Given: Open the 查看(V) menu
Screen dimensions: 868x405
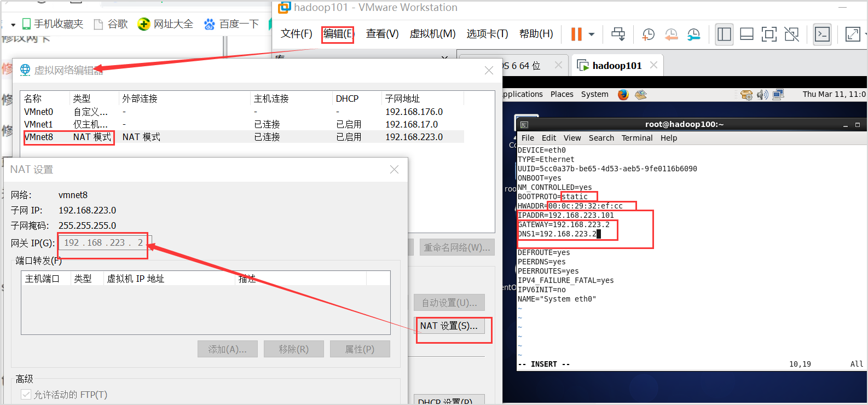Looking at the screenshot, I should (382, 34).
